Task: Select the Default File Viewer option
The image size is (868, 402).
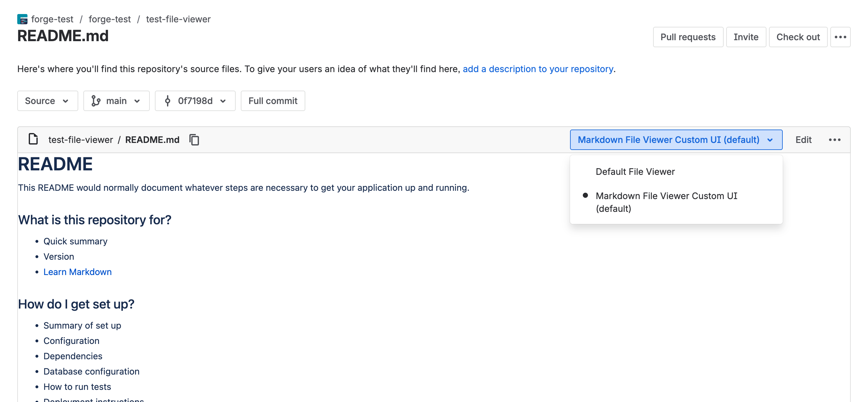Action: pyautogui.click(x=635, y=172)
